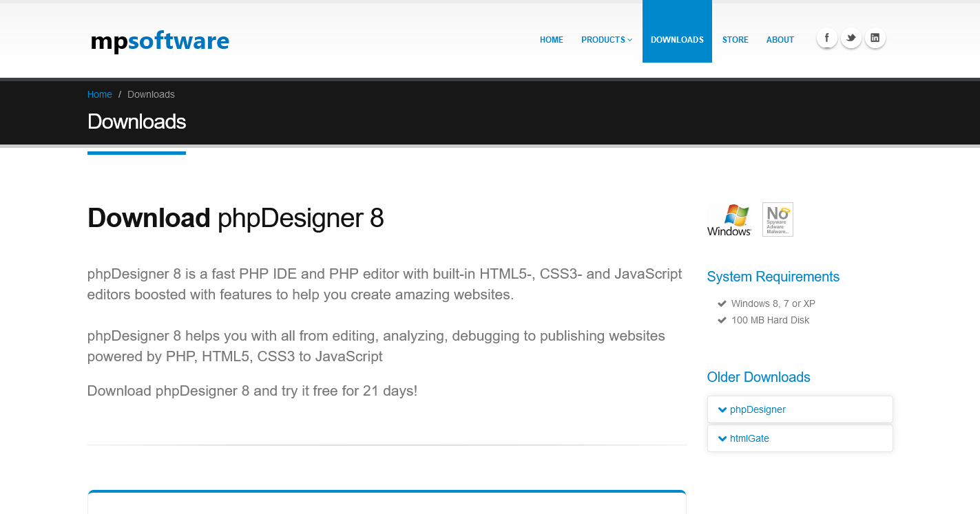Click the Twitter bird icon
The width and height of the screenshot is (980, 514).
click(x=851, y=38)
